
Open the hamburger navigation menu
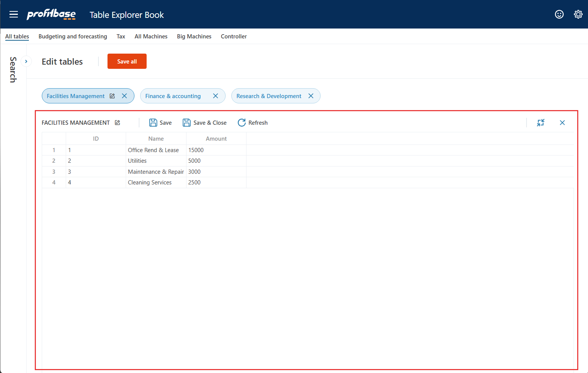tap(14, 14)
